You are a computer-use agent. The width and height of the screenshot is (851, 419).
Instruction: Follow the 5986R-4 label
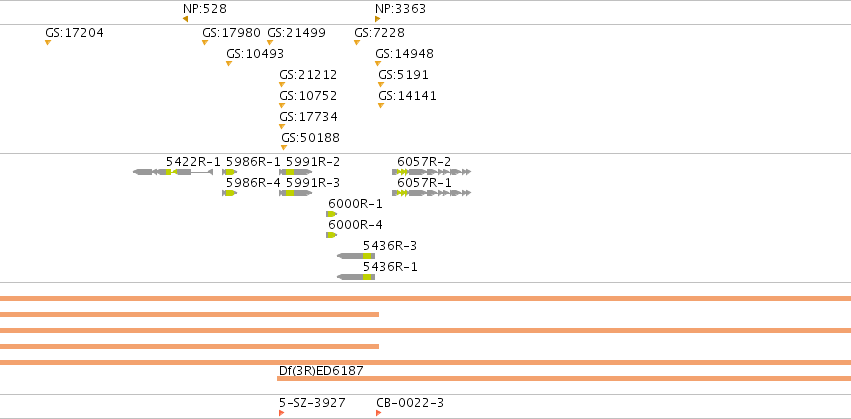[x=253, y=183]
